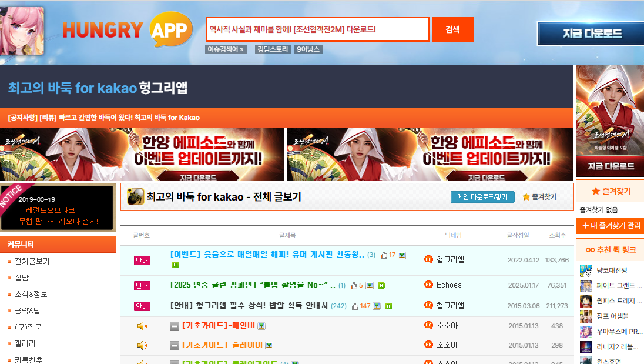Screen dimensions: 644x364
Task: Click the 냥코대전쟁 game icon
Action: tap(586, 271)
